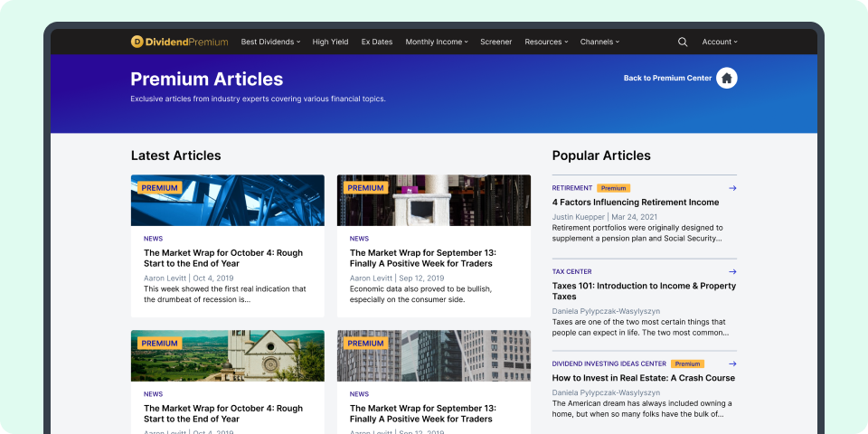The height and width of the screenshot is (434, 868).
Task: Click NEWS label above first September 13 article
Action: 359,239
